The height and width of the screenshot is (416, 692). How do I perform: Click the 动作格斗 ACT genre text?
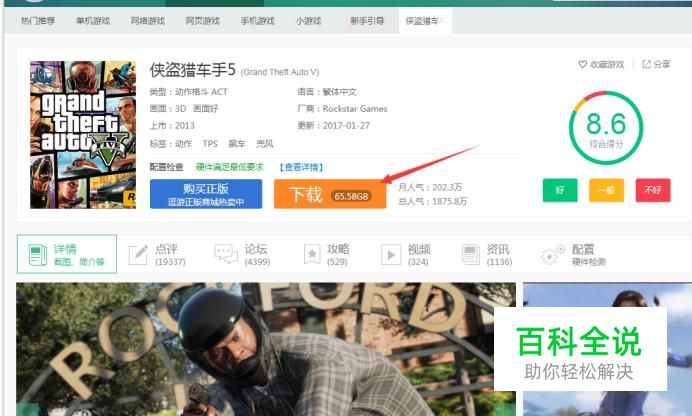point(201,92)
